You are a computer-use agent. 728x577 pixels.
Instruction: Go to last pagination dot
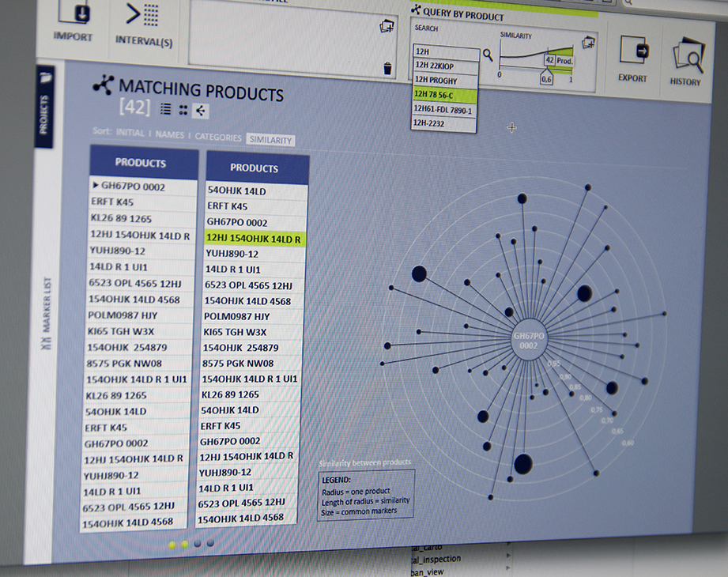click(210, 543)
